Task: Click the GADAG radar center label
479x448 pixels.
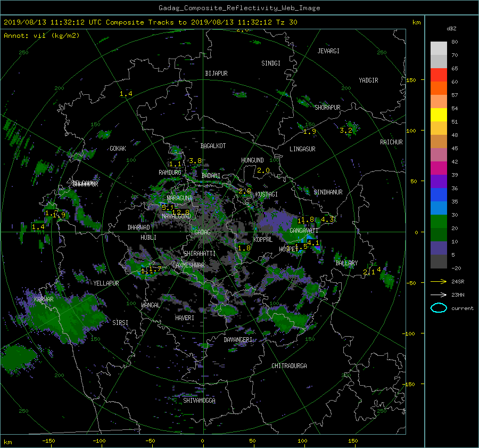Action: click(x=203, y=232)
